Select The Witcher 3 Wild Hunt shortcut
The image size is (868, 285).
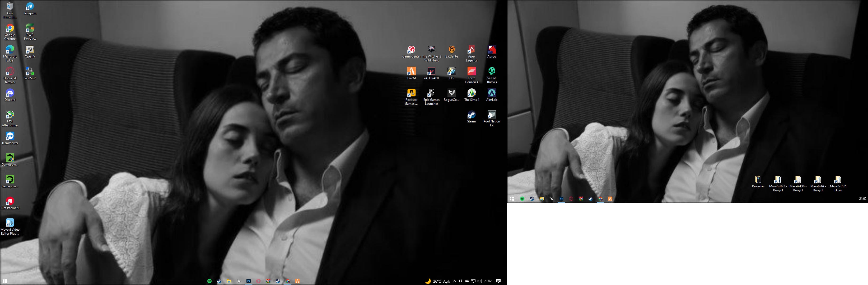click(x=431, y=54)
